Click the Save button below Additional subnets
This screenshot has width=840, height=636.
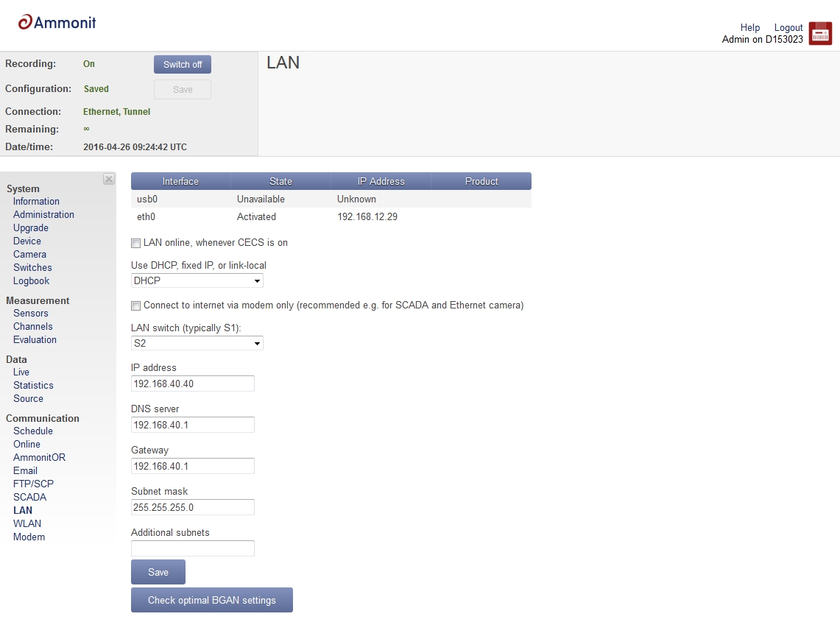tap(158, 572)
